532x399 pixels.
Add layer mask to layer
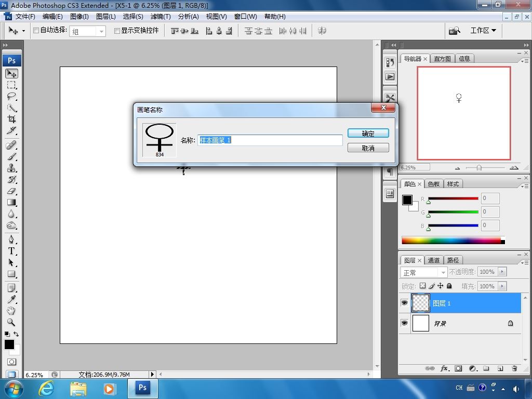(458, 368)
